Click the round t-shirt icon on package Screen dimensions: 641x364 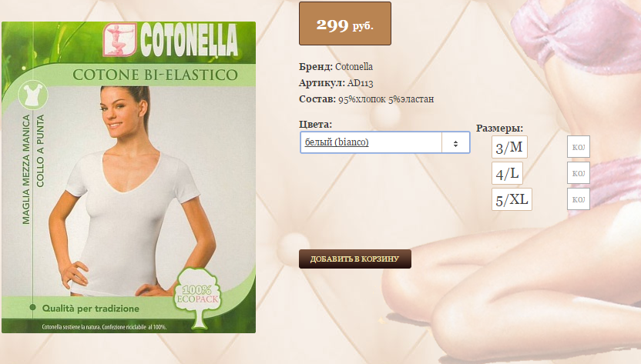pos(32,95)
